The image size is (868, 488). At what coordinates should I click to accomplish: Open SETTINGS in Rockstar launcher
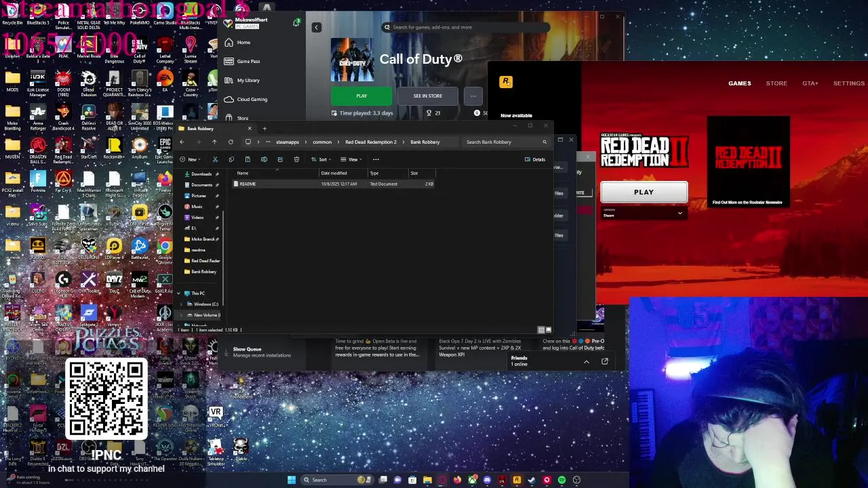[x=848, y=83]
